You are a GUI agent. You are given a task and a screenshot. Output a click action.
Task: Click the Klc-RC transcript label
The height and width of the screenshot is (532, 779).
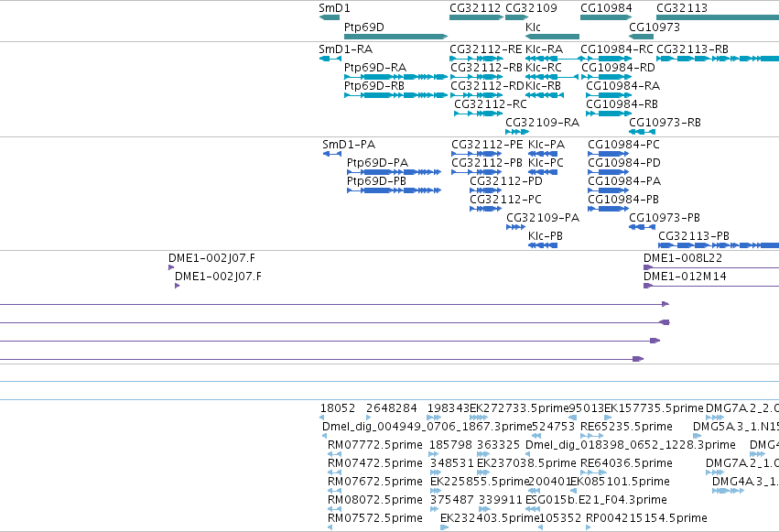pyautogui.click(x=544, y=68)
